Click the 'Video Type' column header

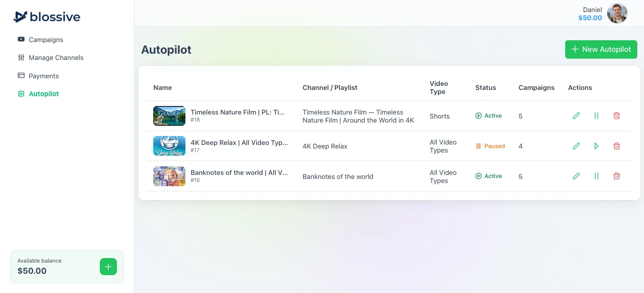439,88
